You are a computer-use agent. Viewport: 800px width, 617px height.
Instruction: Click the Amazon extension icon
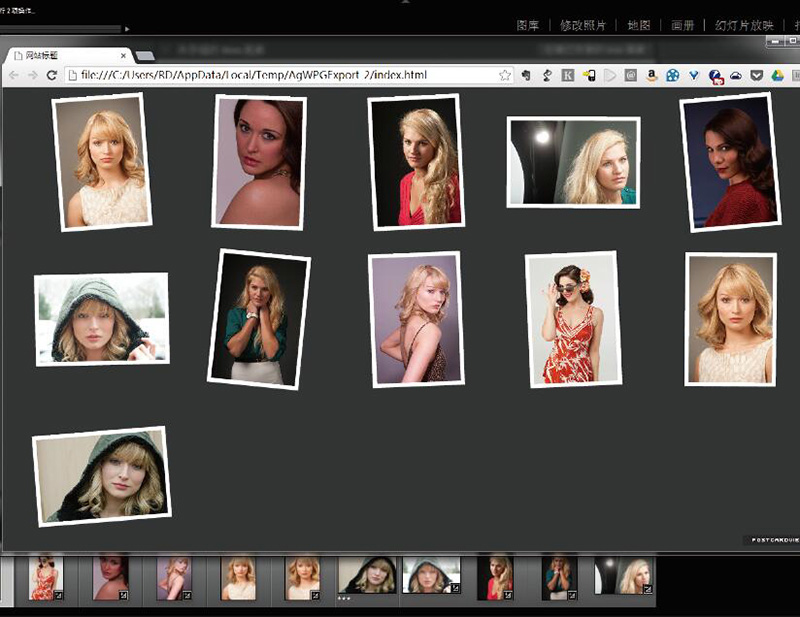[x=651, y=75]
